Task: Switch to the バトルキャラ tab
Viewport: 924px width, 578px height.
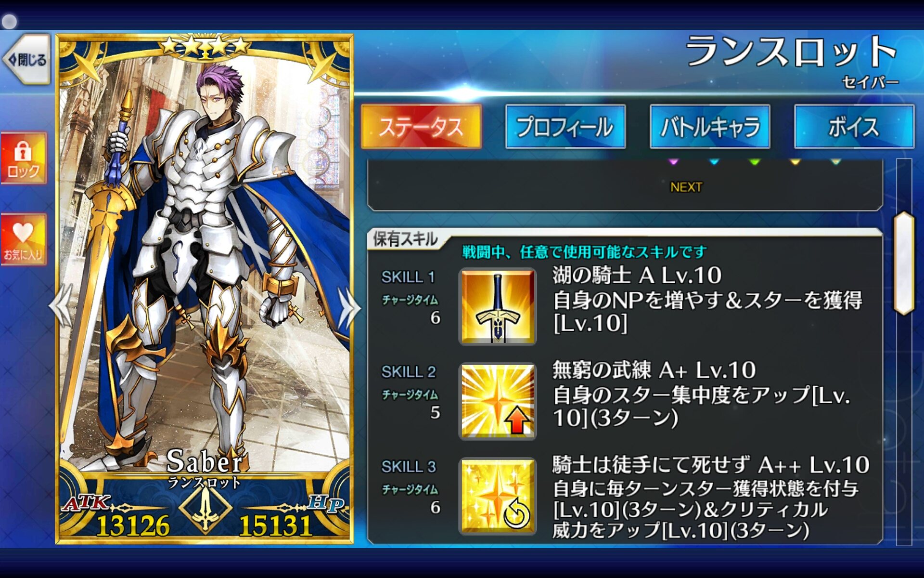Action: [x=710, y=127]
